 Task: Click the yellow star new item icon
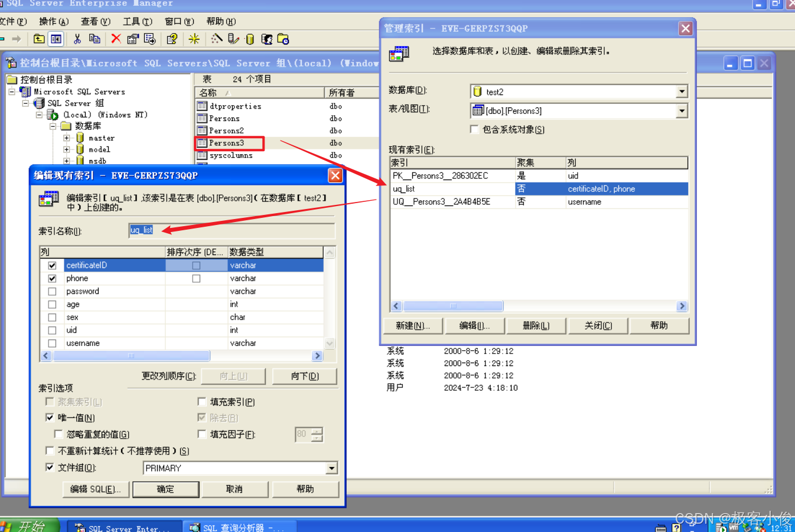194,39
